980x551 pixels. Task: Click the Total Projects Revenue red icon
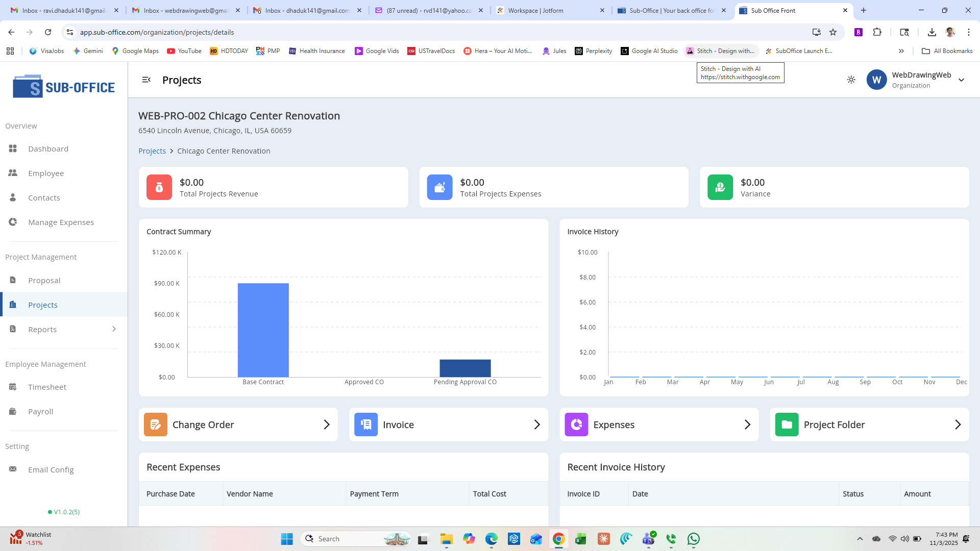[159, 187]
